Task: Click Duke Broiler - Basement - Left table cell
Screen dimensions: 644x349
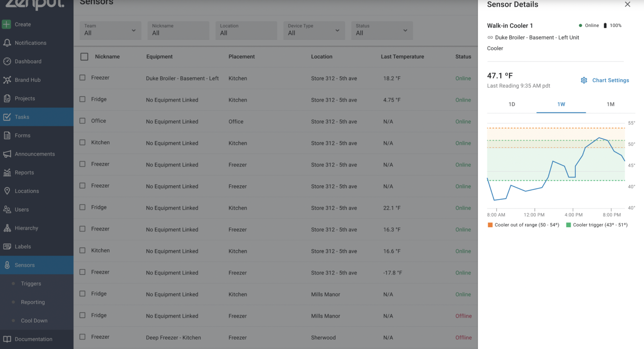Action: [x=182, y=78]
